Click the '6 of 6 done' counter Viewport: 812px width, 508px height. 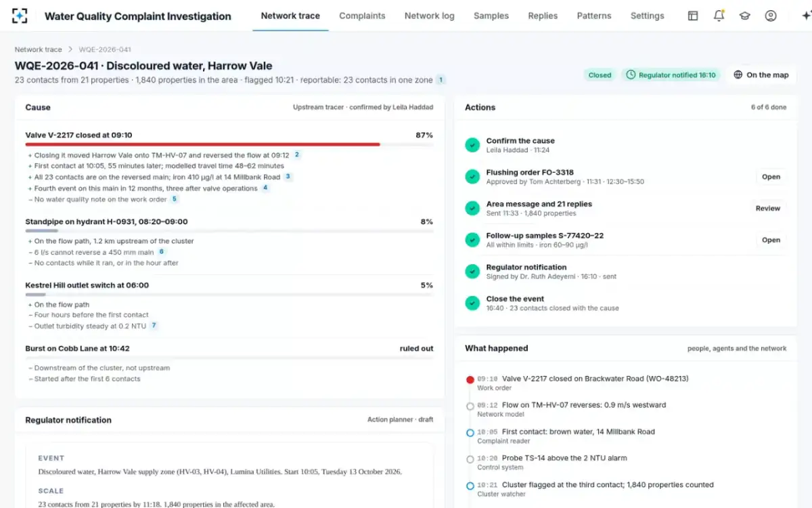(x=769, y=107)
